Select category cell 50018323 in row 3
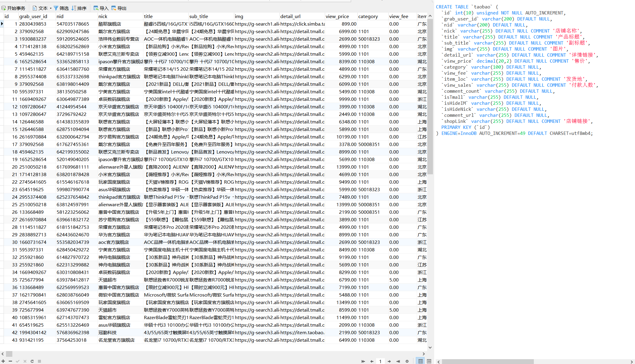The width and height of the screenshot is (635, 364). coord(373,39)
